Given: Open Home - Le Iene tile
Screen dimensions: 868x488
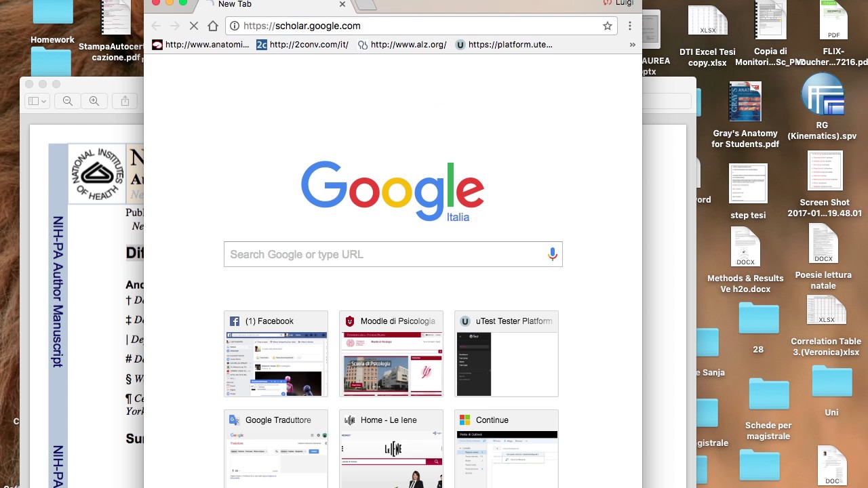Looking at the screenshot, I should (x=391, y=449).
